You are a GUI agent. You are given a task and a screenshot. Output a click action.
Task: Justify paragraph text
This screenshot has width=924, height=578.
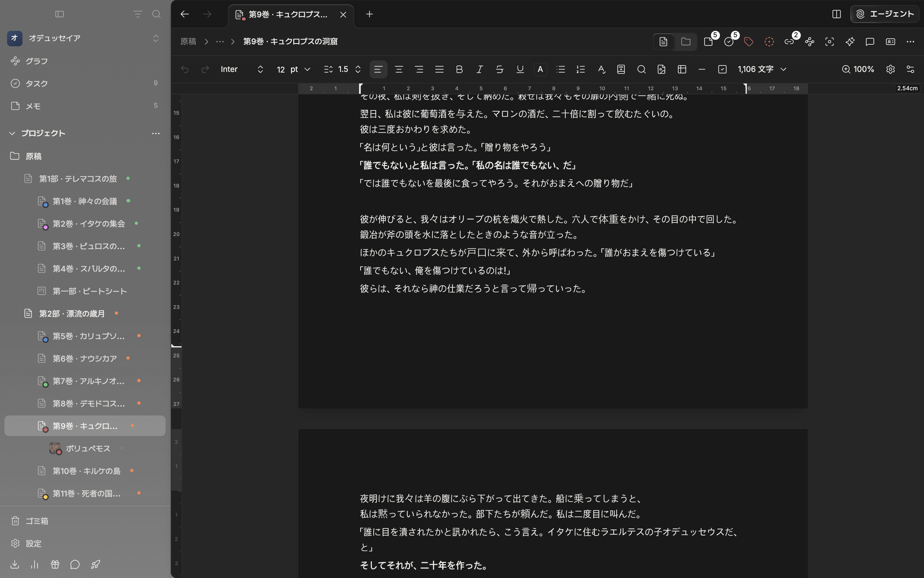coord(439,69)
